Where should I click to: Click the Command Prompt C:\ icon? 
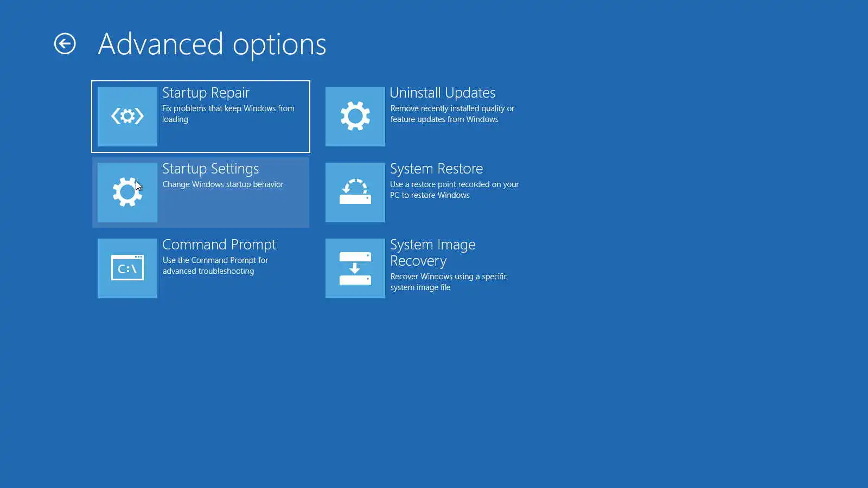pyautogui.click(x=127, y=268)
